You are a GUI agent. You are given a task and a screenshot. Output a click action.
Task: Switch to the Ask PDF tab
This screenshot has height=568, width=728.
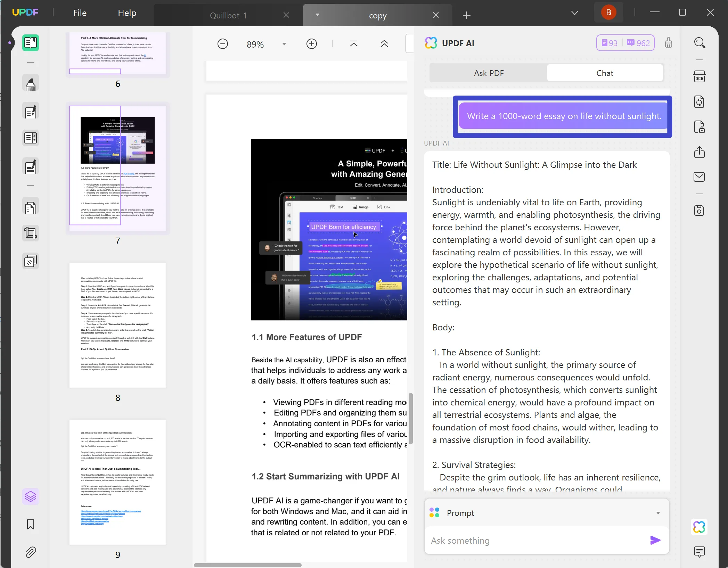click(x=488, y=73)
